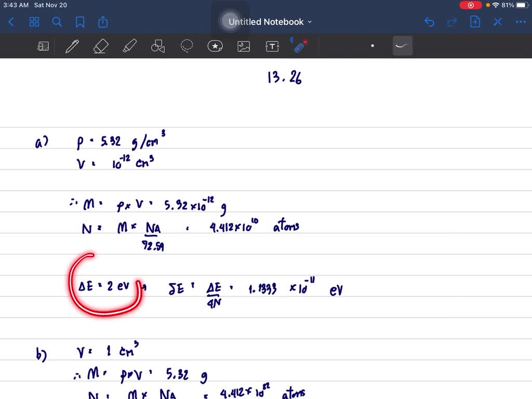Select the small stroke thickness dot
This screenshot has width=532, height=399.
(x=373, y=46)
